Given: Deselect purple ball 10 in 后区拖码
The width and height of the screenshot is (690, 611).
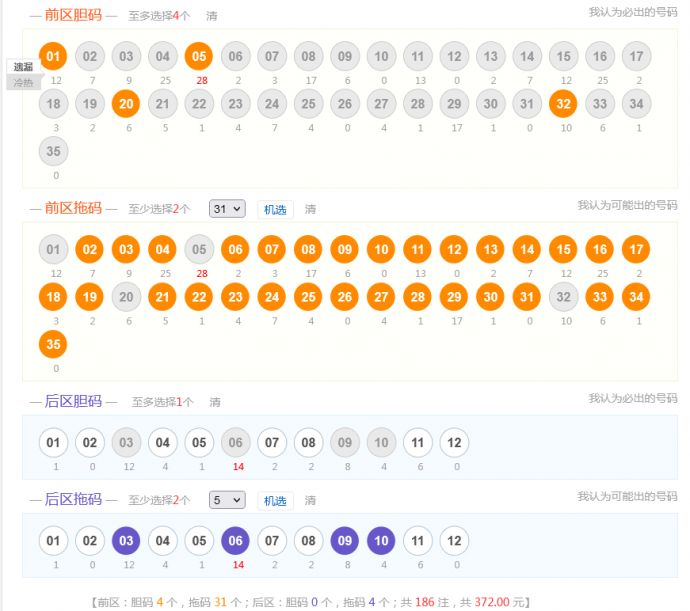Looking at the screenshot, I should (x=381, y=541).
